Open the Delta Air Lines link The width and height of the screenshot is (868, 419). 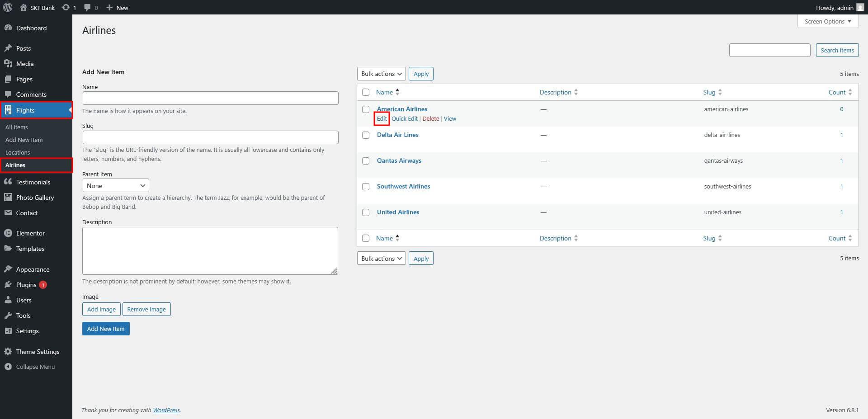pos(398,135)
